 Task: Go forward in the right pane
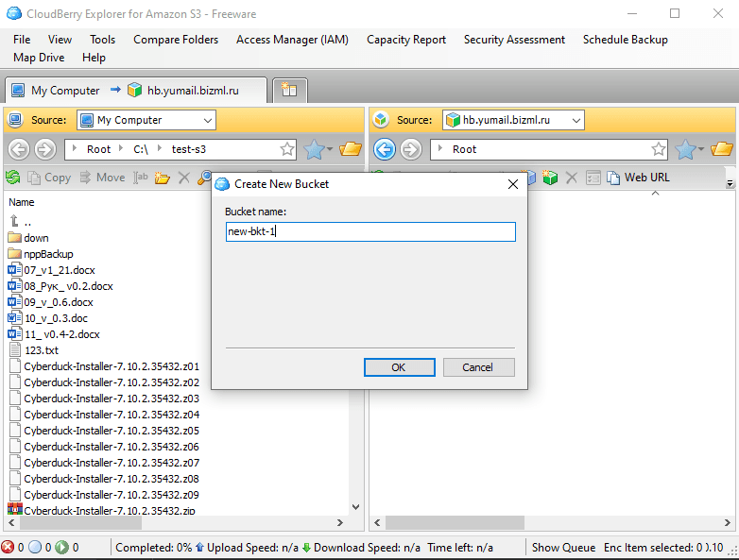pyautogui.click(x=411, y=150)
